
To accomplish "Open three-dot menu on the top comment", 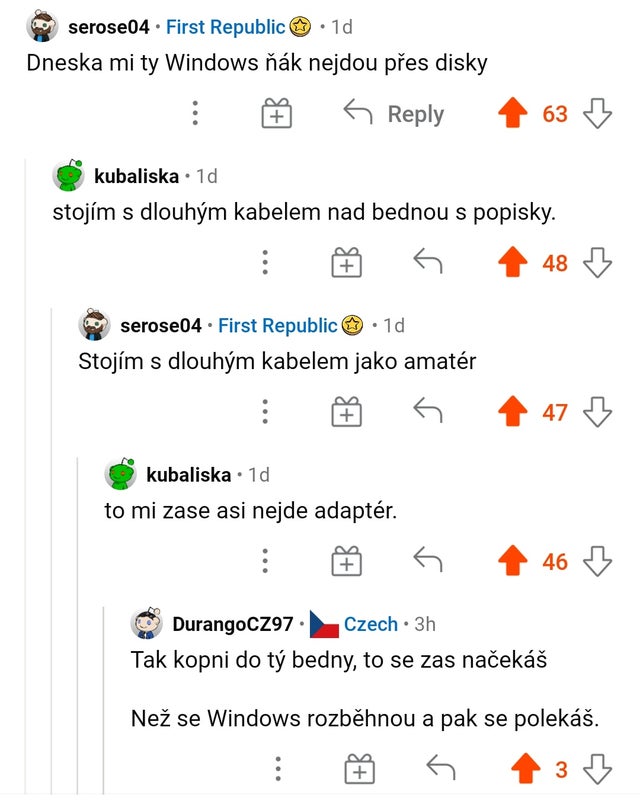I will coord(195,113).
